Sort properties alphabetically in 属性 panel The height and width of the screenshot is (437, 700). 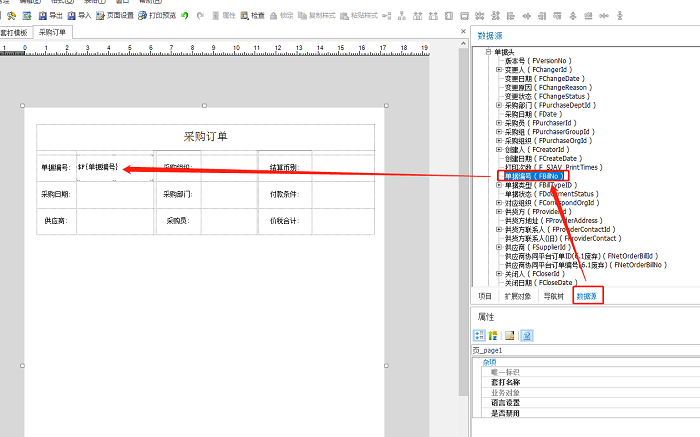tap(493, 335)
